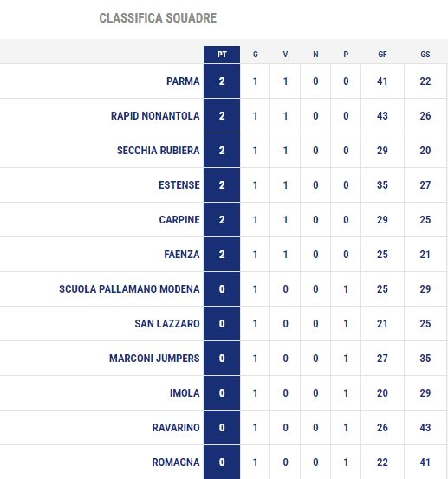This screenshot has height=479, width=448.
Task: Open the RAPID NONANTOLA team link
Action: tap(155, 116)
